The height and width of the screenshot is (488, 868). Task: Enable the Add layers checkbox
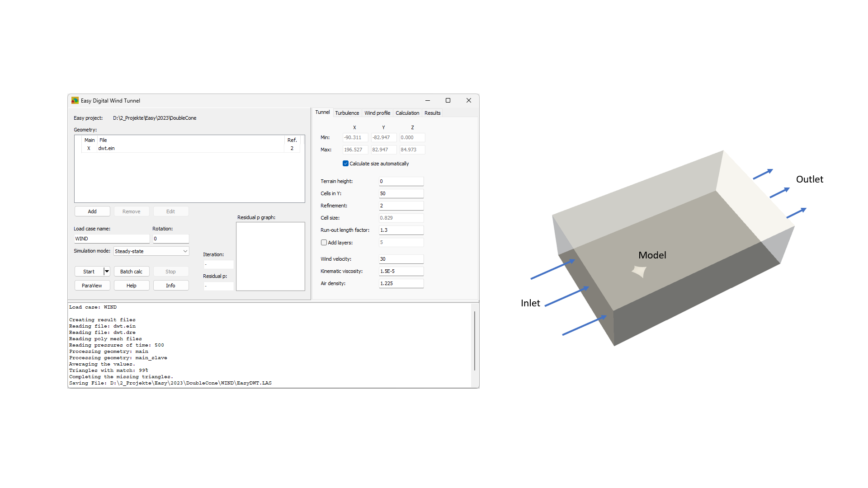tap(324, 243)
